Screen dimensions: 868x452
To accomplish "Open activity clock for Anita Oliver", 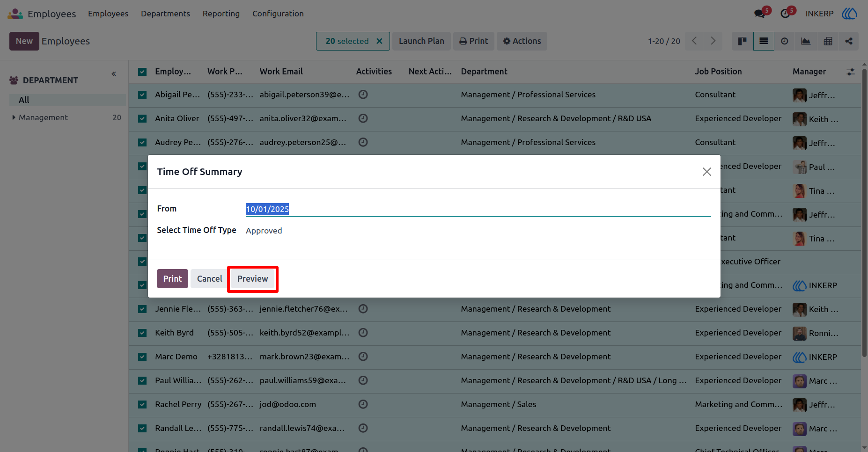I will [x=363, y=118].
